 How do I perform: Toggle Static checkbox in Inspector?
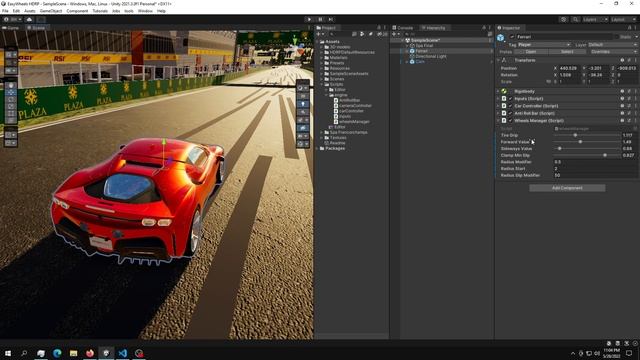(617, 37)
